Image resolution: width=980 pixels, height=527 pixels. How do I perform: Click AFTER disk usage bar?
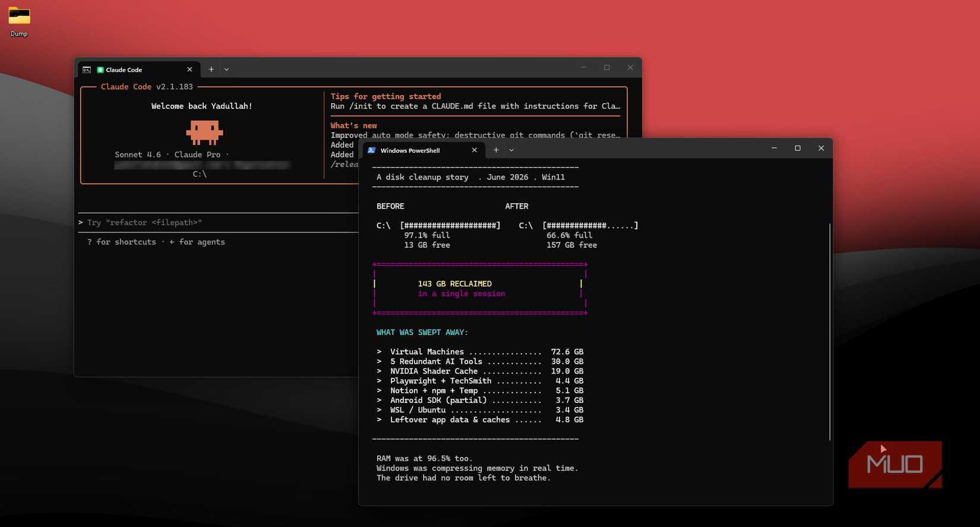(x=590, y=226)
